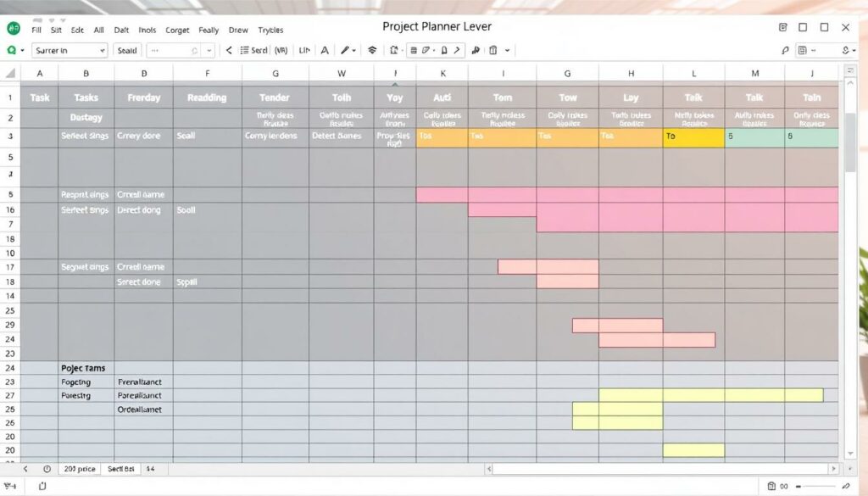Expand the pen tool dropdown arrow
This screenshot has width=868, height=496.
tap(353, 50)
